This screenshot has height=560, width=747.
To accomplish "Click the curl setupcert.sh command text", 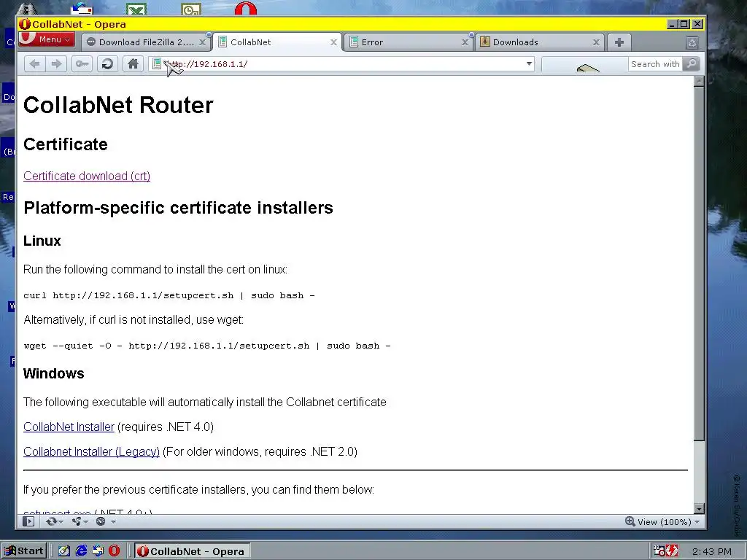I will 169,296.
